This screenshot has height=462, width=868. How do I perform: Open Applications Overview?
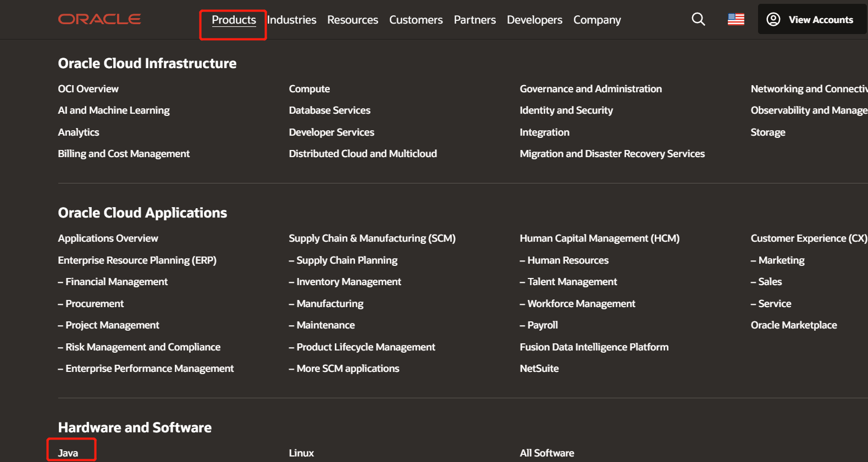pos(108,238)
